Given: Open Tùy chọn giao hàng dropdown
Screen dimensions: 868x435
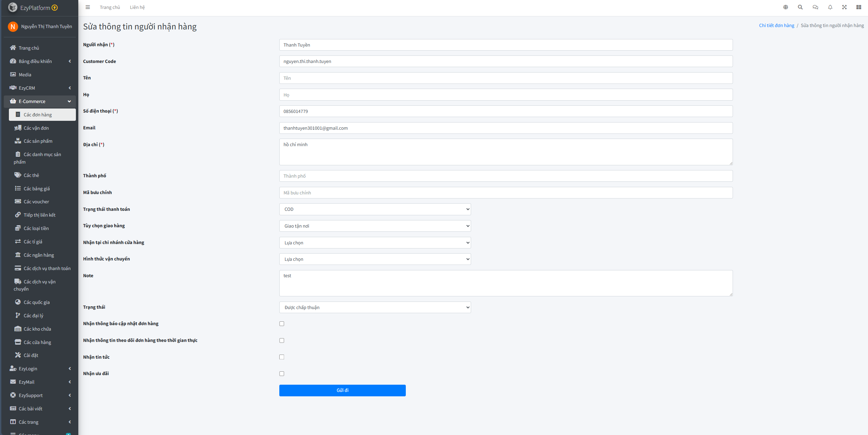Looking at the screenshot, I should coord(375,226).
